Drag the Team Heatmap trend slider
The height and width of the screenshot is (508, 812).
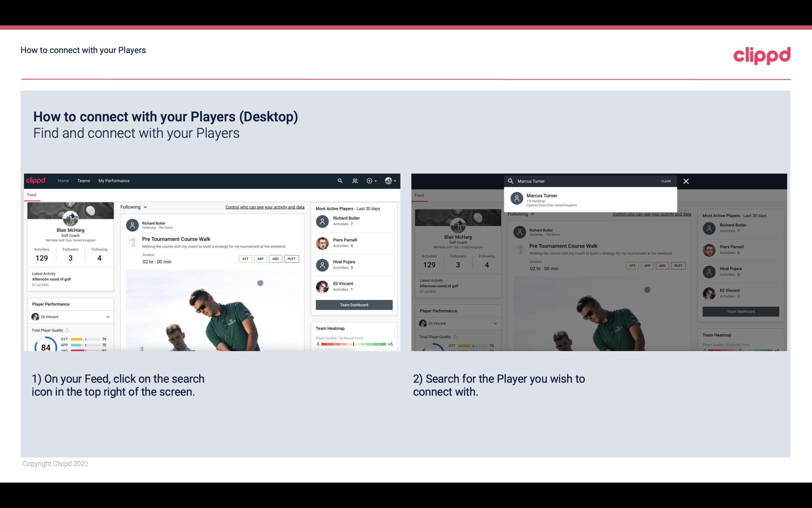pyautogui.click(x=353, y=346)
